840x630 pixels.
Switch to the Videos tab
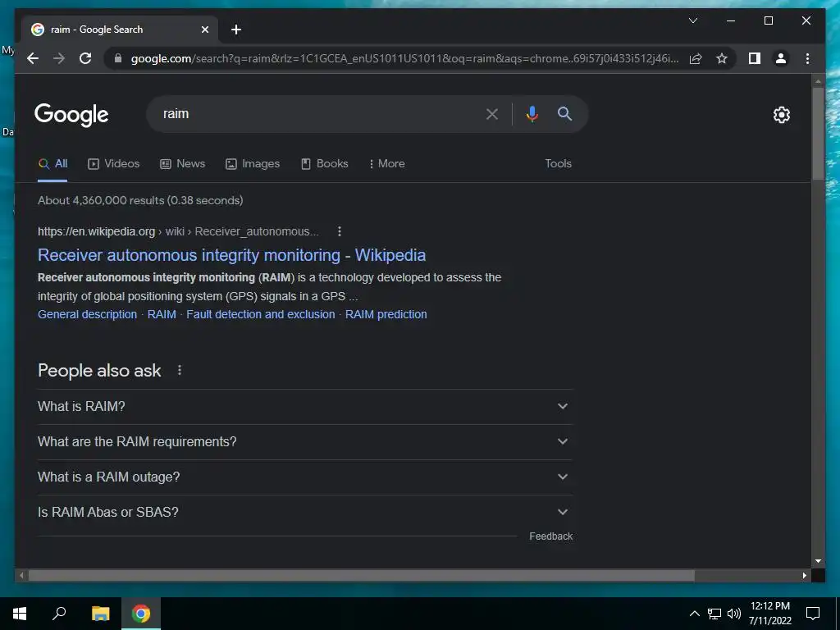tap(113, 164)
